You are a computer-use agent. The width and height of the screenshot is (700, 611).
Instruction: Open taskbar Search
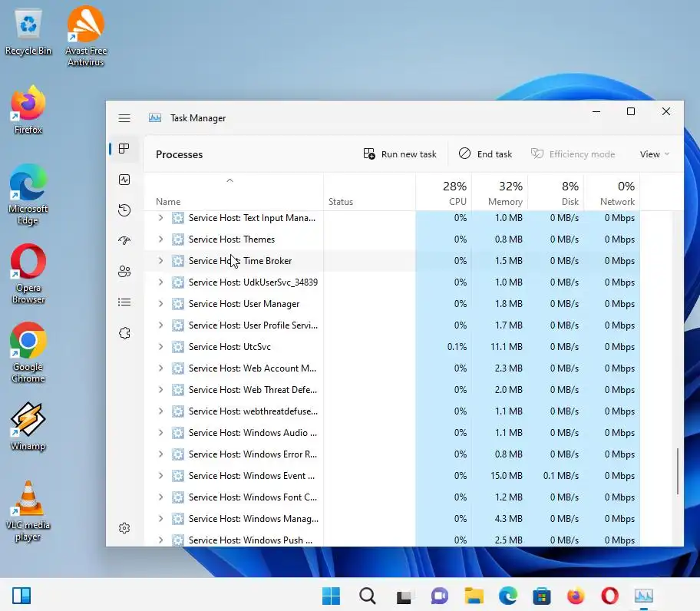coord(367,596)
